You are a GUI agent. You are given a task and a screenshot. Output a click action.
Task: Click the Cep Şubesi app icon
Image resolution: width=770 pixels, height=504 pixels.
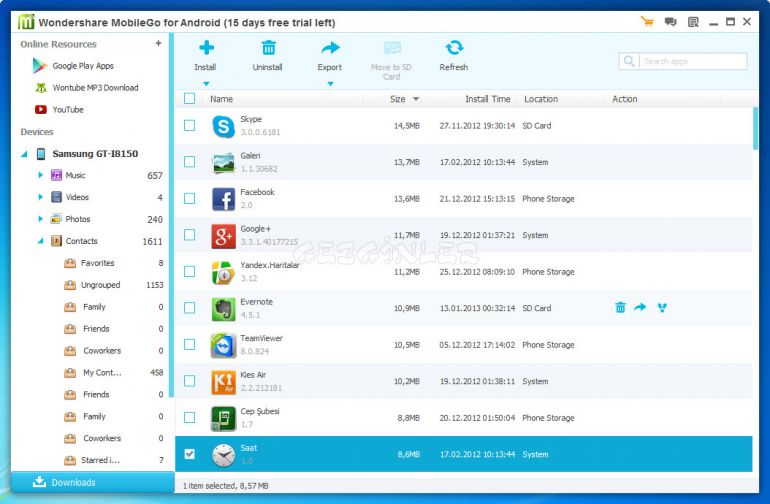point(223,419)
